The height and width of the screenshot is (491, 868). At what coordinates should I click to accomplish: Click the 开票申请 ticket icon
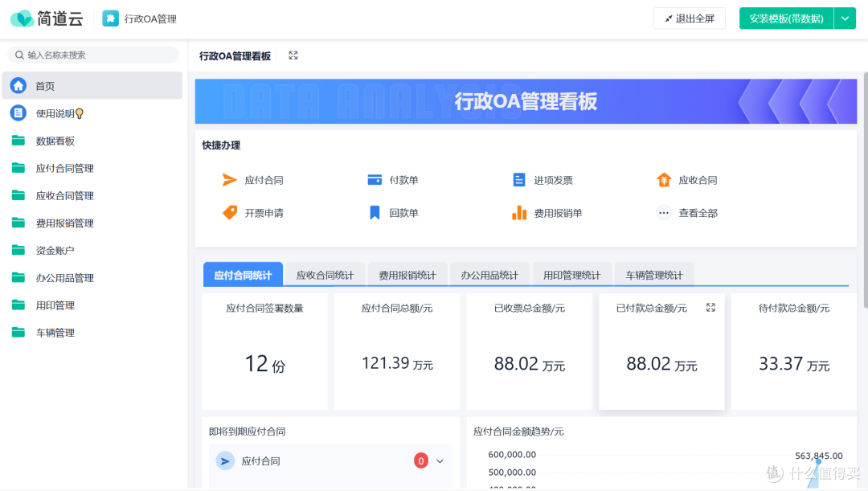pyautogui.click(x=231, y=212)
